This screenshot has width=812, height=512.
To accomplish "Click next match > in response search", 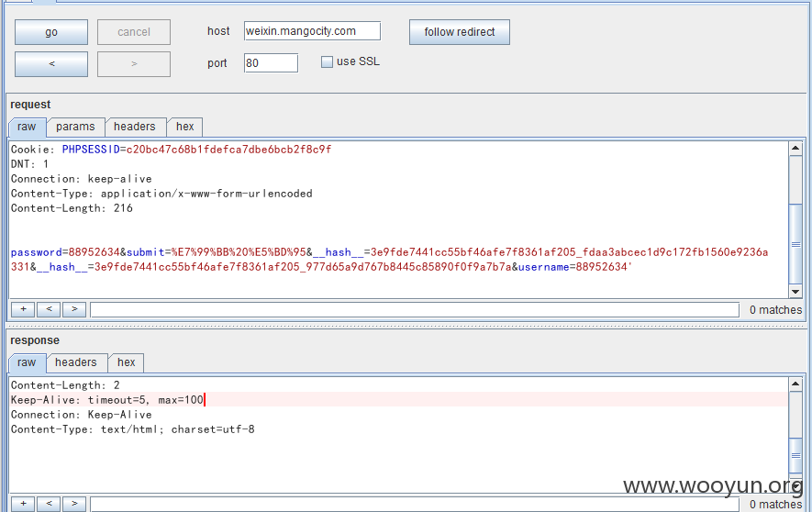I will (x=74, y=504).
